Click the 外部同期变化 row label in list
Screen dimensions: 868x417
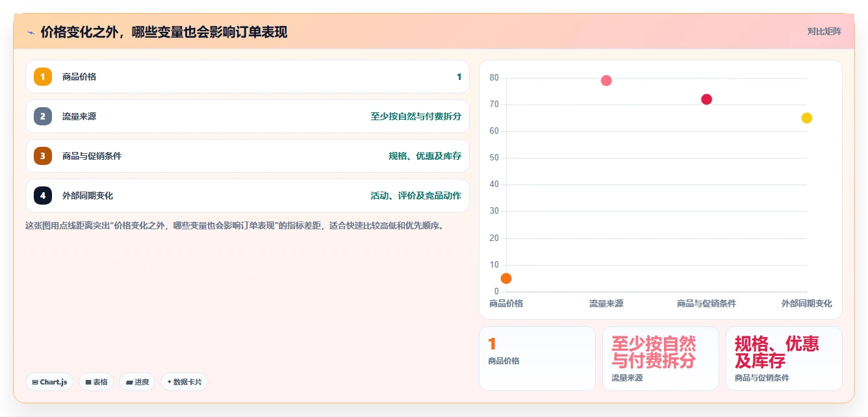pyautogui.click(x=88, y=196)
